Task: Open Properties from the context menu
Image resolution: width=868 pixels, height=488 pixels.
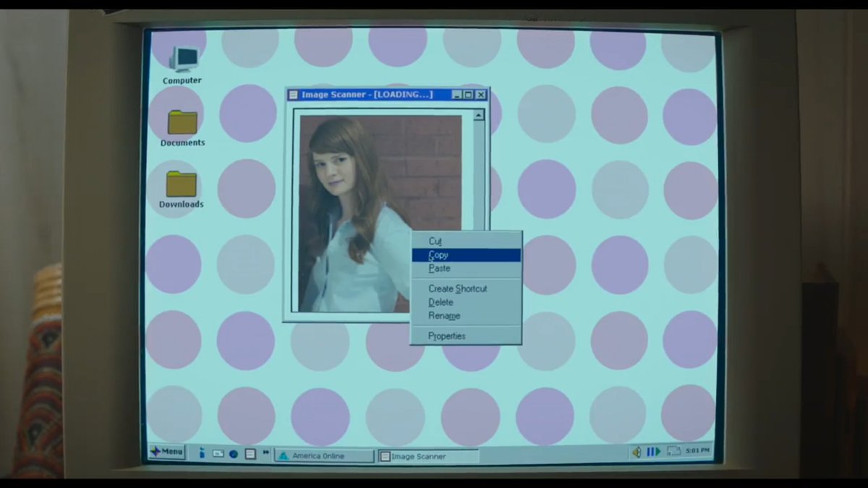Action: [x=467, y=336]
